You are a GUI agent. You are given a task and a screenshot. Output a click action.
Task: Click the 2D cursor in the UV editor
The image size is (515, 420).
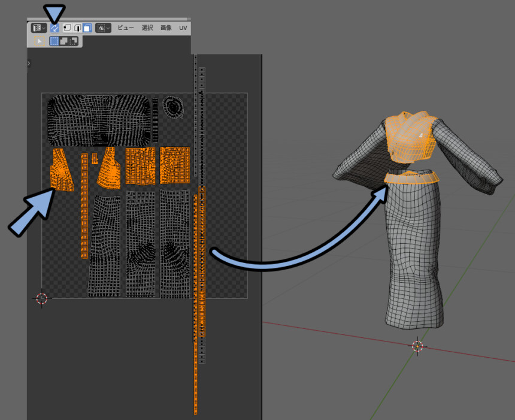point(42,298)
